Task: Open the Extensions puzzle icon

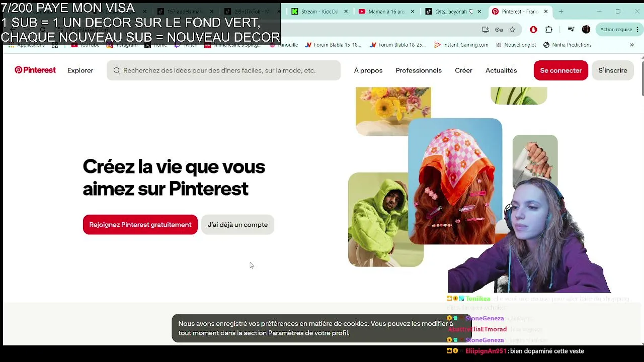Action: coord(549,30)
